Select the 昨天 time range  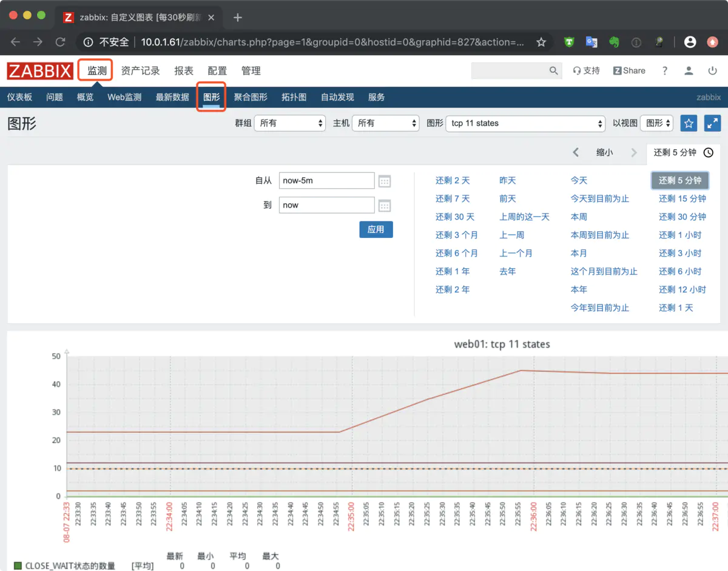click(x=508, y=180)
